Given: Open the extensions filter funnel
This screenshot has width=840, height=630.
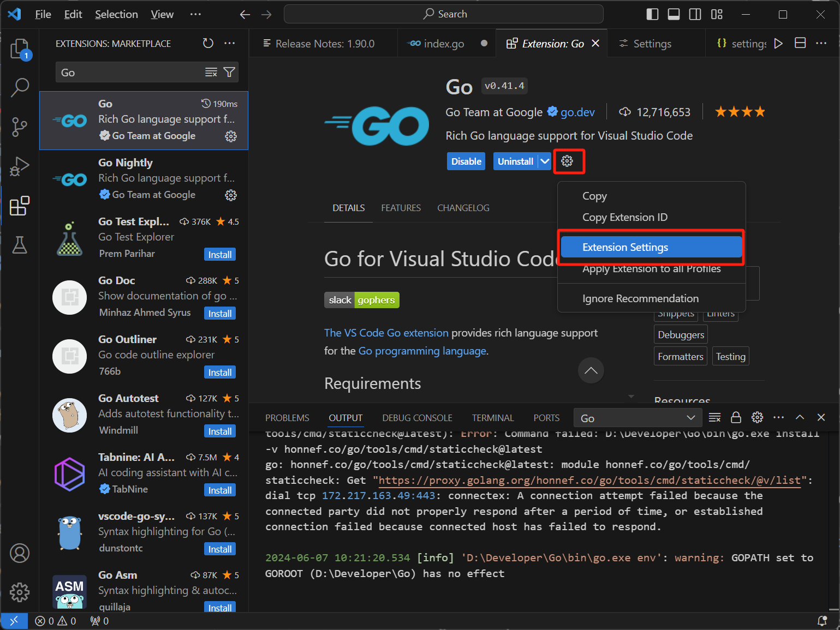Looking at the screenshot, I should [230, 72].
